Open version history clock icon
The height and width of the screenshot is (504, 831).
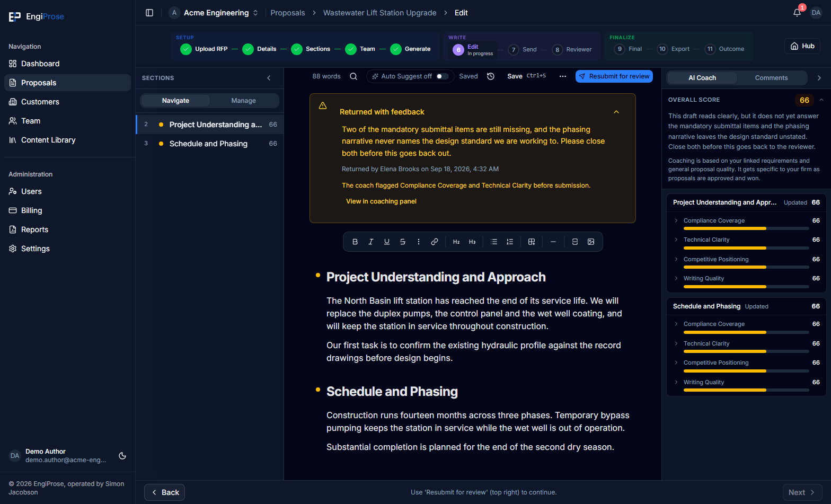[x=491, y=76]
